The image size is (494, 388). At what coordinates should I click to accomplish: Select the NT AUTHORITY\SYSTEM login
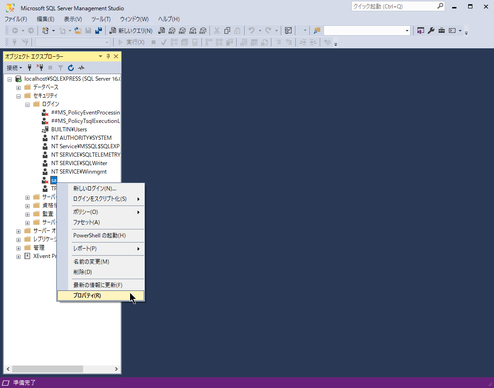[81, 138]
